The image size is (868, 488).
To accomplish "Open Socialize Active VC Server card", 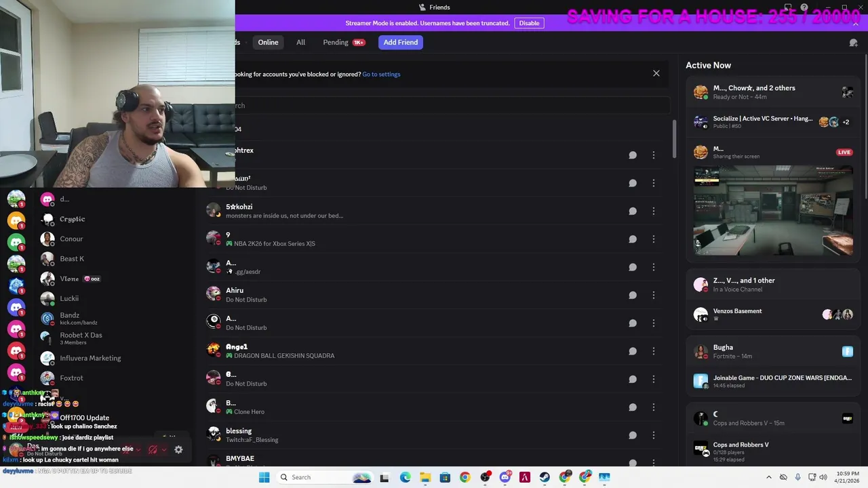I will pos(773,122).
